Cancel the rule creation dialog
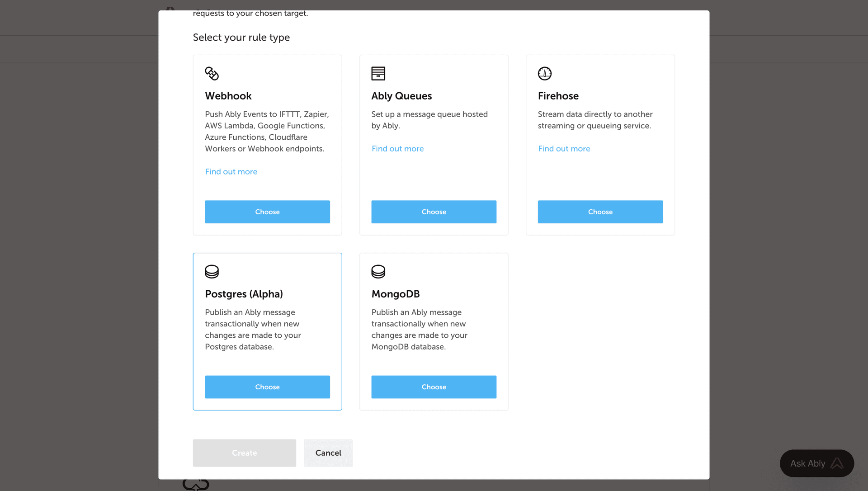This screenshot has height=491, width=868. pyautogui.click(x=328, y=453)
